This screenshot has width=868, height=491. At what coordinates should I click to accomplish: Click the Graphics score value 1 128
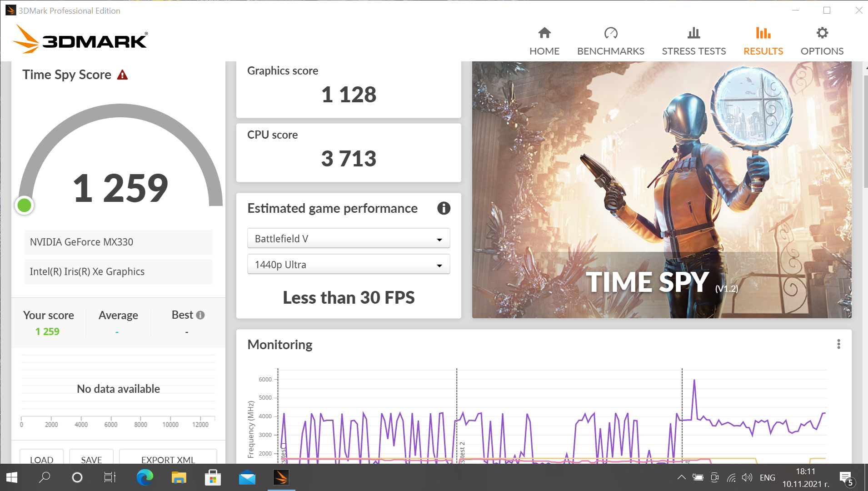(349, 95)
